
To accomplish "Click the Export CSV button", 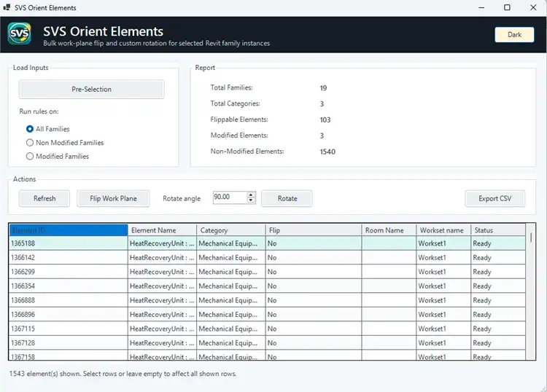I will pos(494,199).
